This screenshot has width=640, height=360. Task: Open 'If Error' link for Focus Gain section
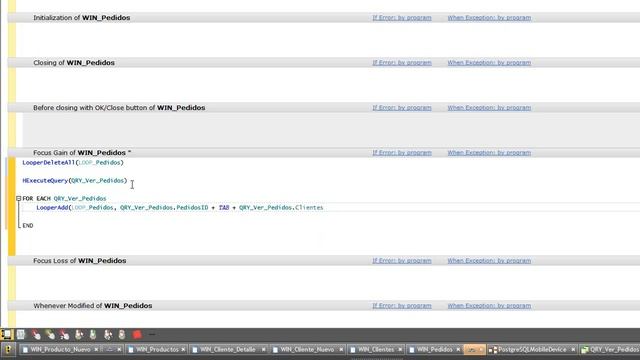(x=402, y=153)
